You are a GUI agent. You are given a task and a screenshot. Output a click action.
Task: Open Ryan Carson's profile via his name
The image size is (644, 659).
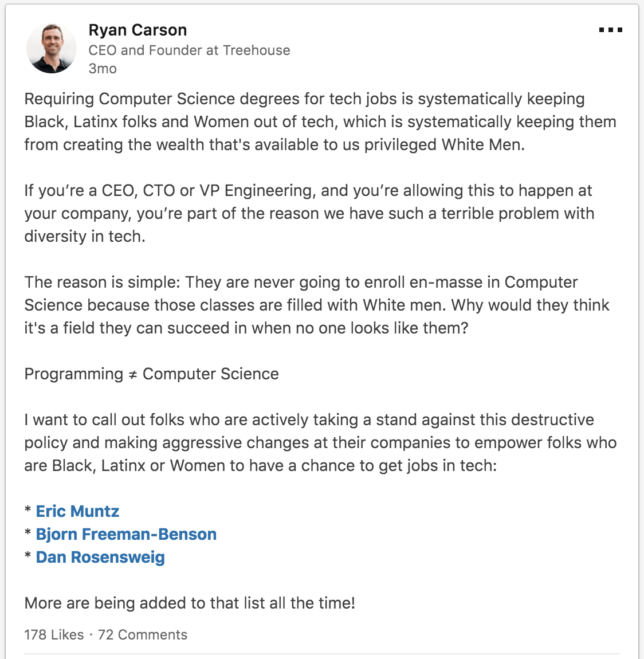coord(138,30)
